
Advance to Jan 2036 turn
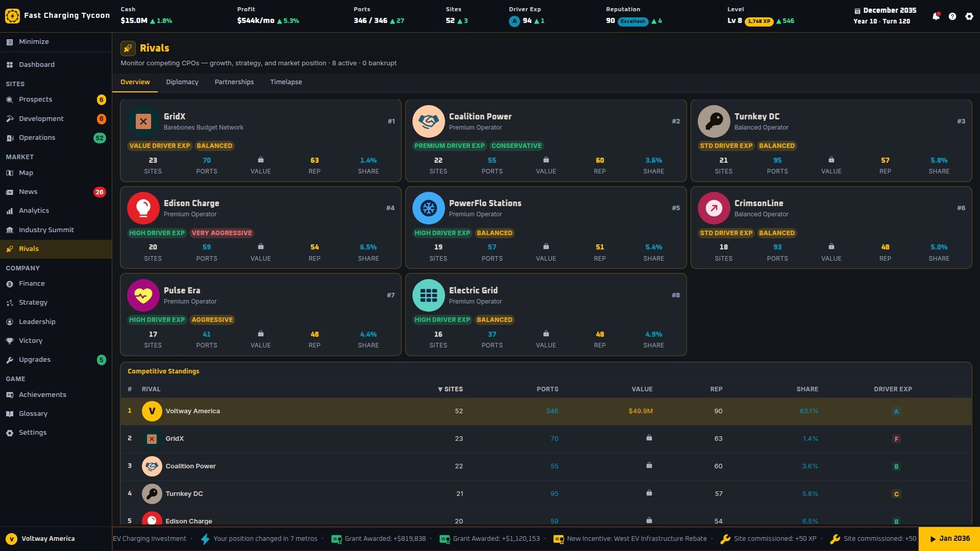949,539
